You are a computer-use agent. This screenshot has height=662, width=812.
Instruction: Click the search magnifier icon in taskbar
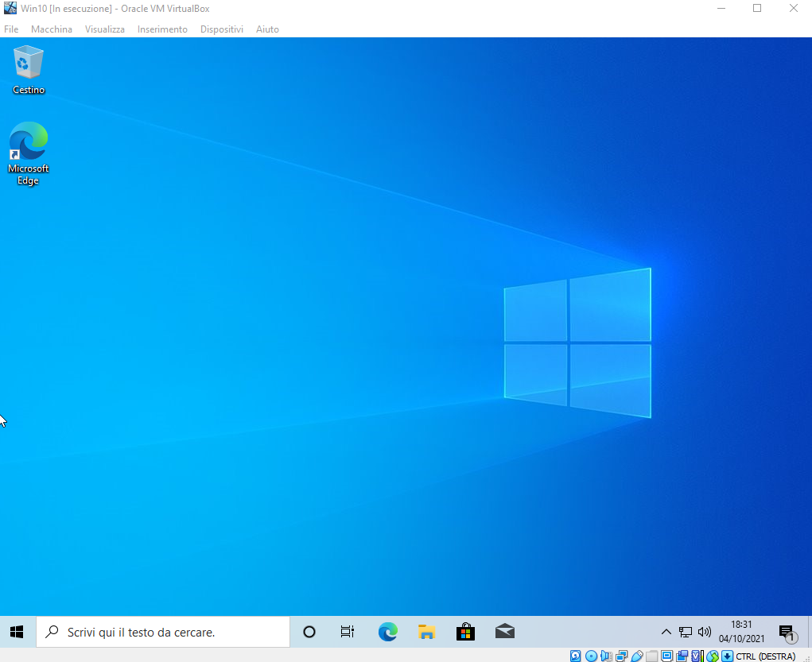point(52,632)
